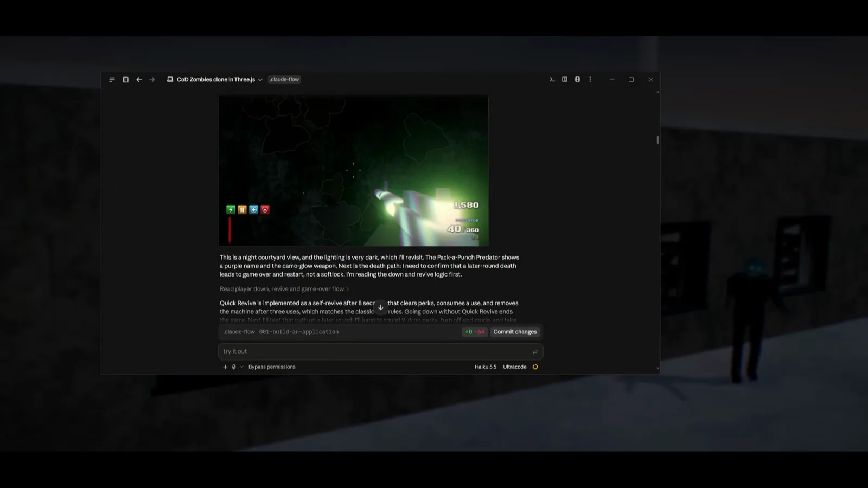The image size is (868, 488).
Task: Change the Bypass permissions mode
Action: coord(272,367)
